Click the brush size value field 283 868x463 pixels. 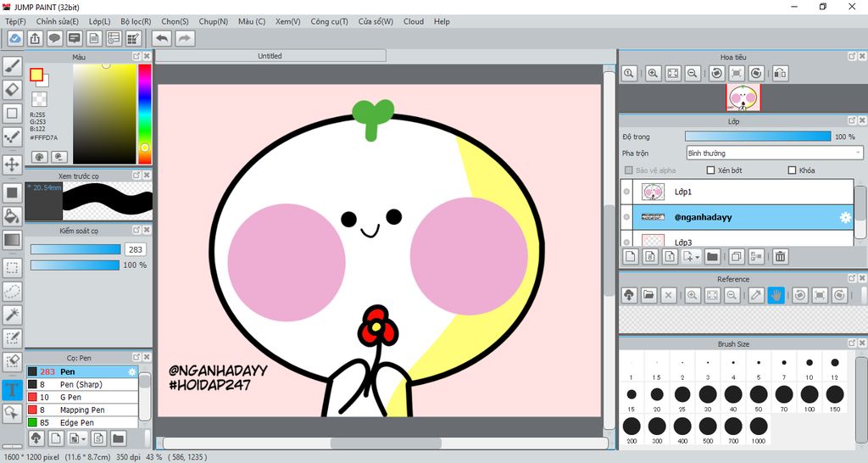click(x=136, y=250)
